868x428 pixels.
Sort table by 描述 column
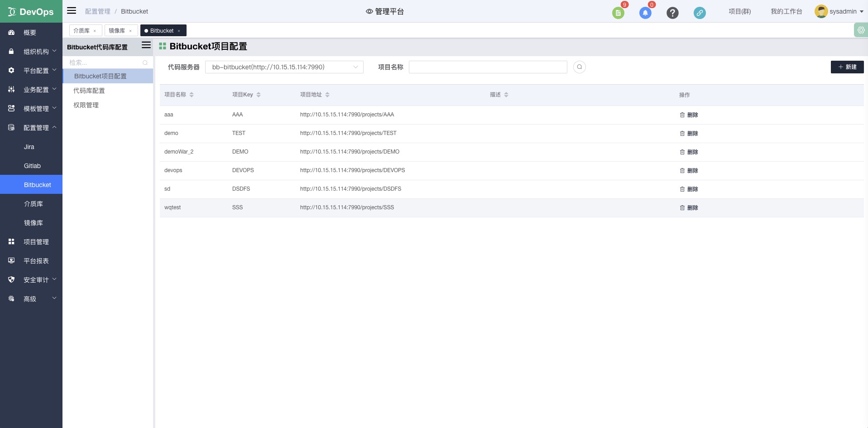click(506, 95)
